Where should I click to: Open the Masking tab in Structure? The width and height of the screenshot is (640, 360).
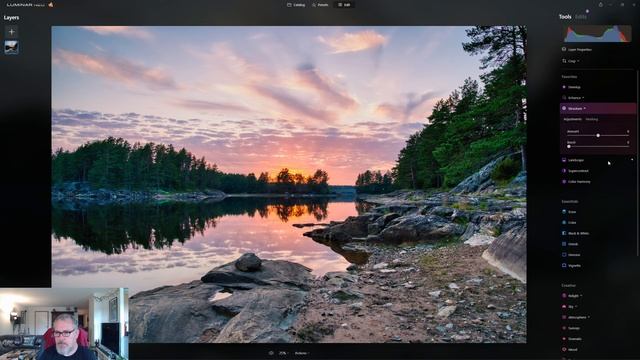tap(591, 119)
